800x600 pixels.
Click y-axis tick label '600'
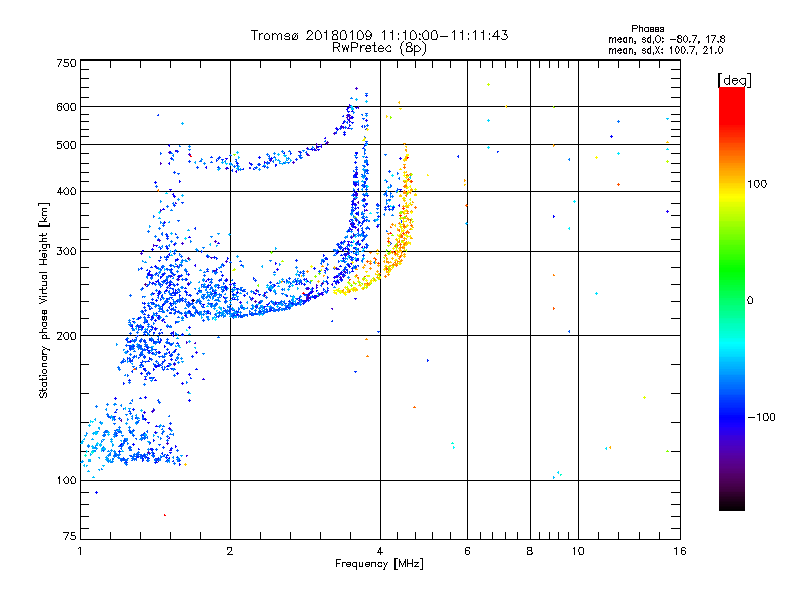click(66, 107)
